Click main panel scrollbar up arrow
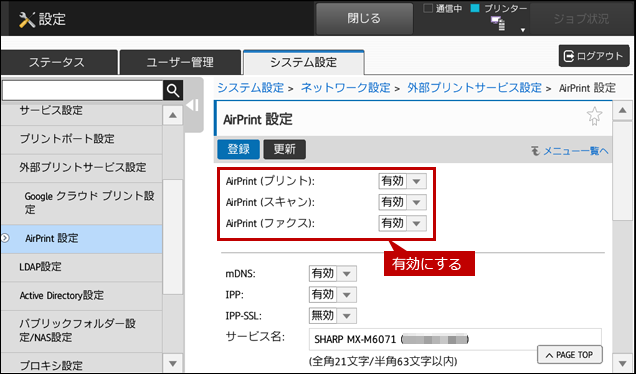This screenshot has height=374, width=636. (x=623, y=111)
